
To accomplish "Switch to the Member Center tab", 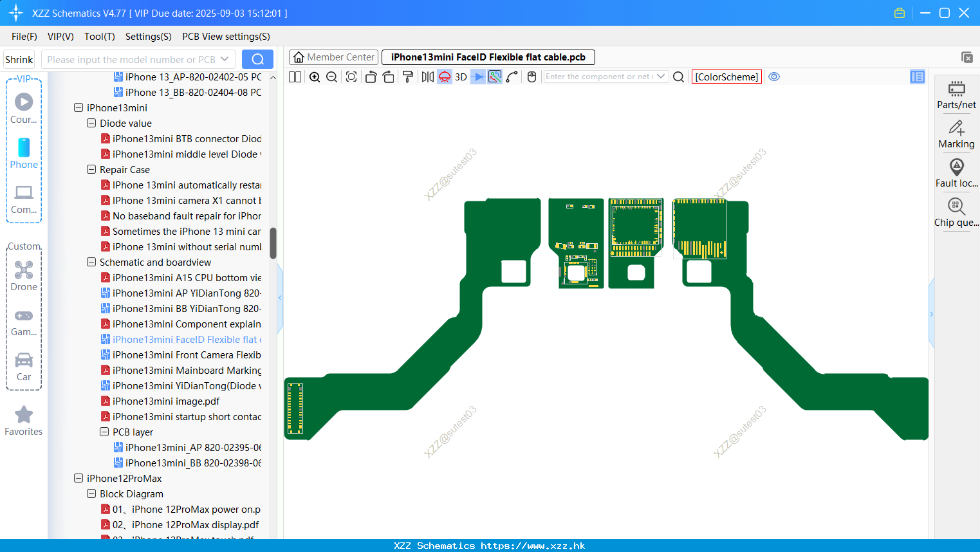I will (x=334, y=57).
